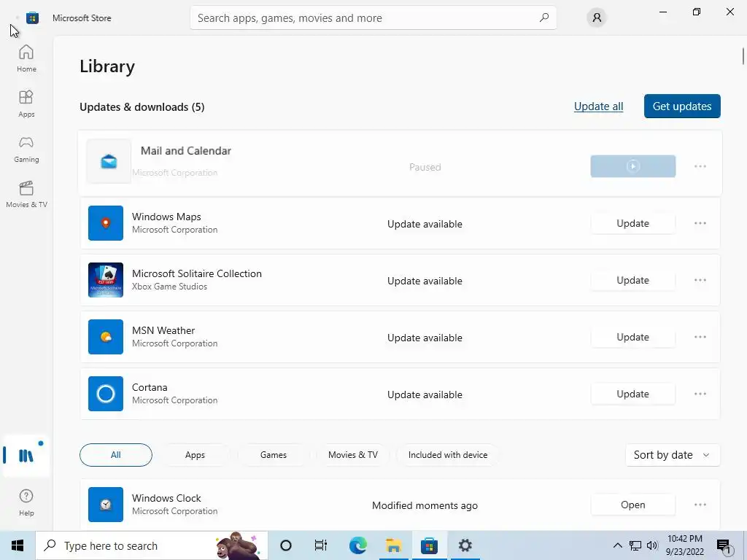The height and width of the screenshot is (560, 747).
Task: Click the taskbar search box
Action: [x=152, y=545]
